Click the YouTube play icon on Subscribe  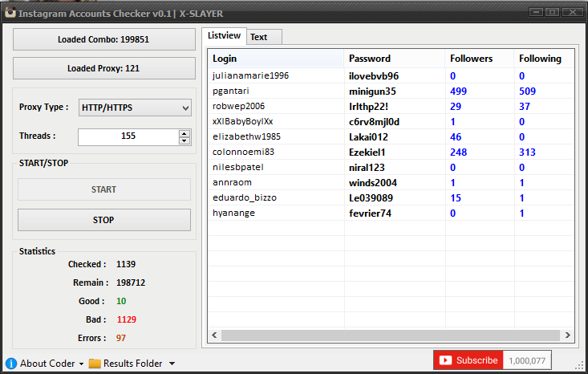pos(445,360)
